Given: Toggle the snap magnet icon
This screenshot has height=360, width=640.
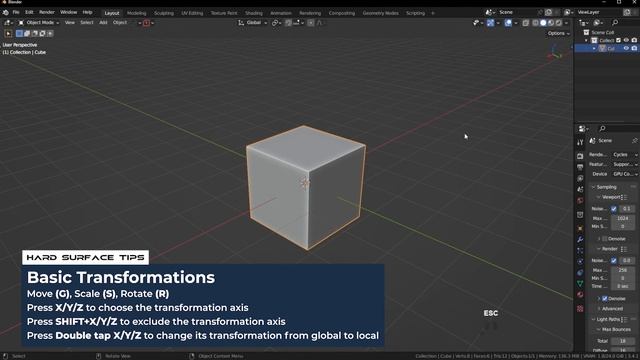Looking at the screenshot, I should point(288,23).
